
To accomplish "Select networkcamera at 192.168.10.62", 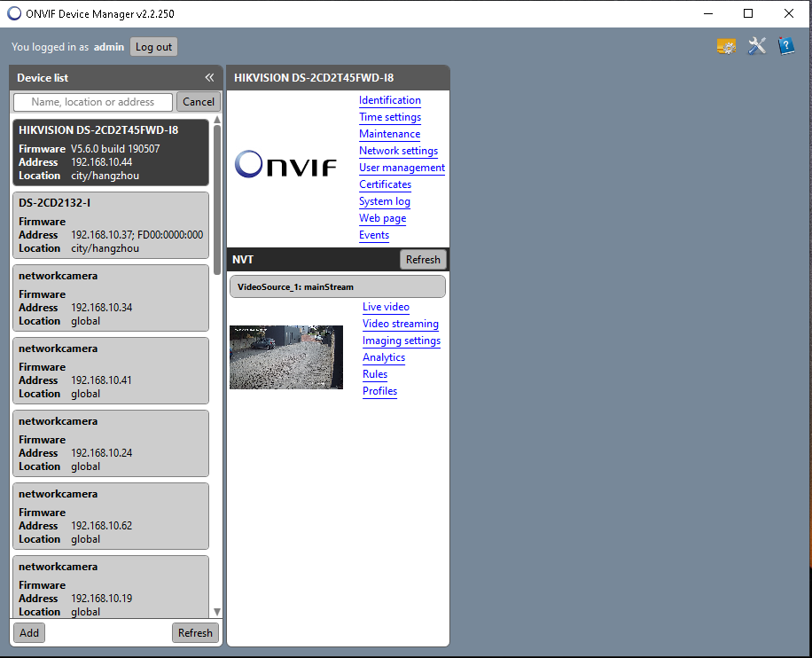I will point(111,516).
